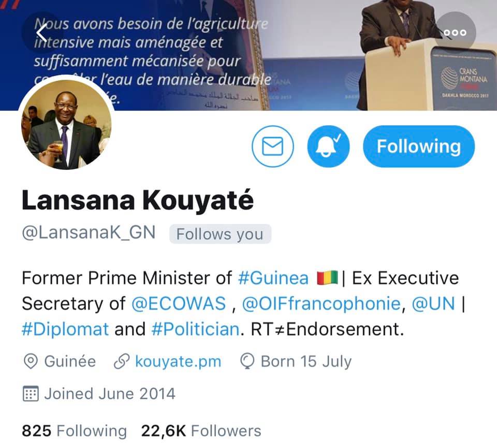Open direct message envelope icon
The height and width of the screenshot is (448, 497).
(273, 146)
